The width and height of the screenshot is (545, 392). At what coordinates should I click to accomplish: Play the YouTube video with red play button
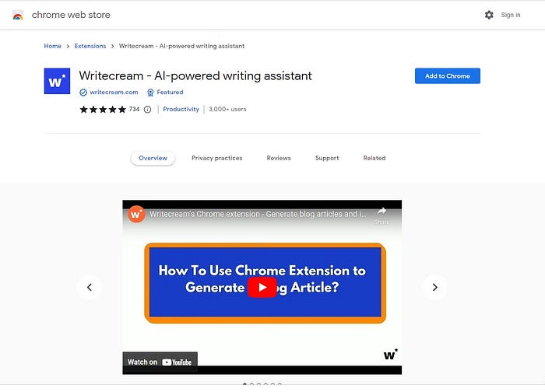pos(262,287)
